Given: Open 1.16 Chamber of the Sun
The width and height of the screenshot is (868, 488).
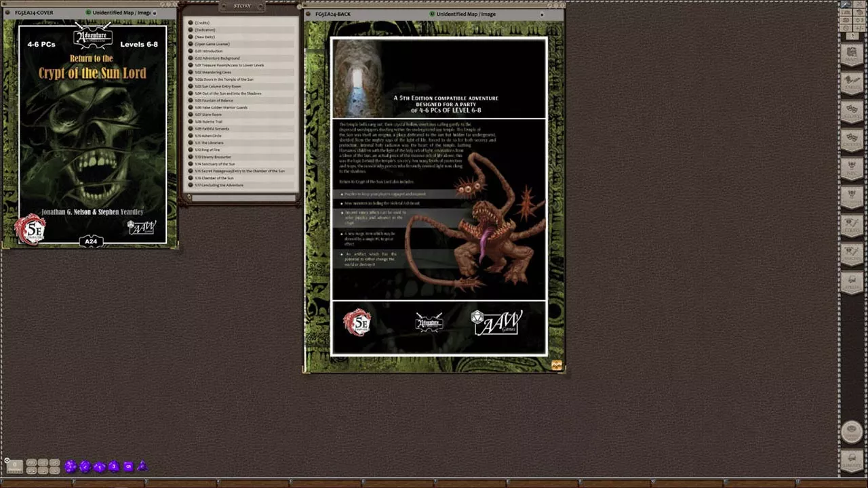Looking at the screenshot, I should pyautogui.click(x=241, y=178).
